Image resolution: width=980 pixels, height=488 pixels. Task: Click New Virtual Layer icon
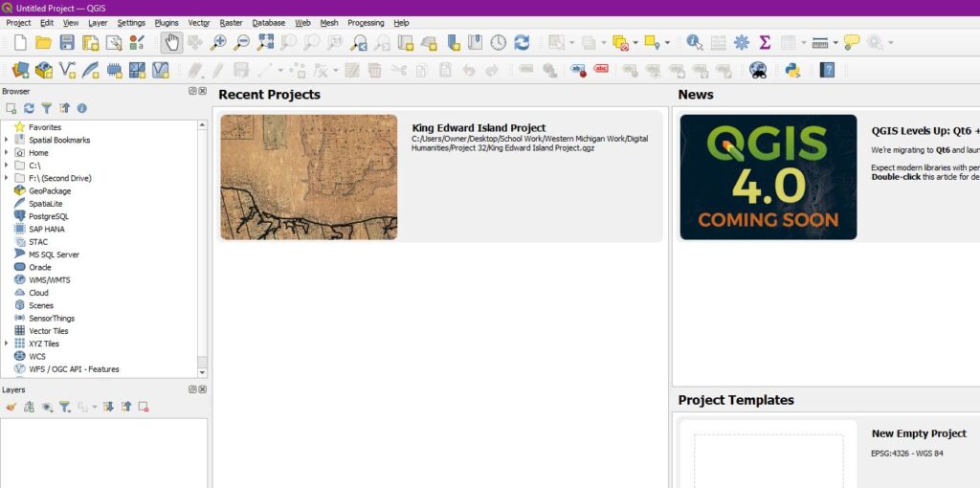[161, 70]
